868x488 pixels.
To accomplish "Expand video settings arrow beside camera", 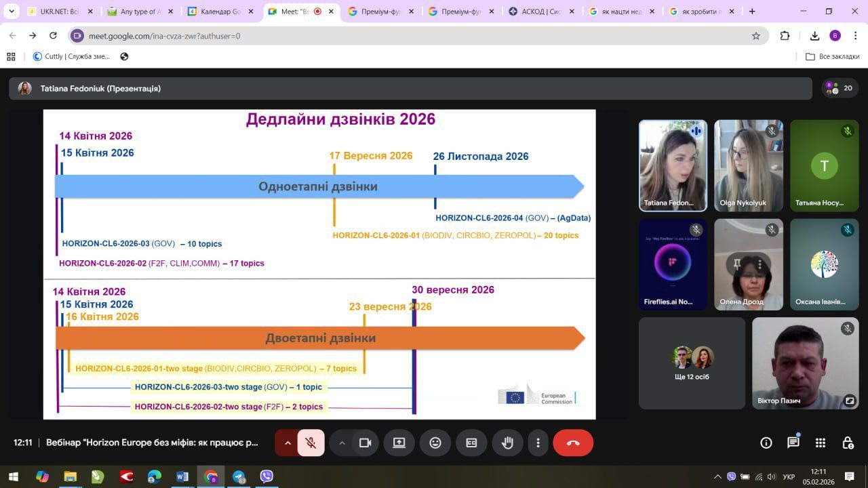I will pos(342,443).
